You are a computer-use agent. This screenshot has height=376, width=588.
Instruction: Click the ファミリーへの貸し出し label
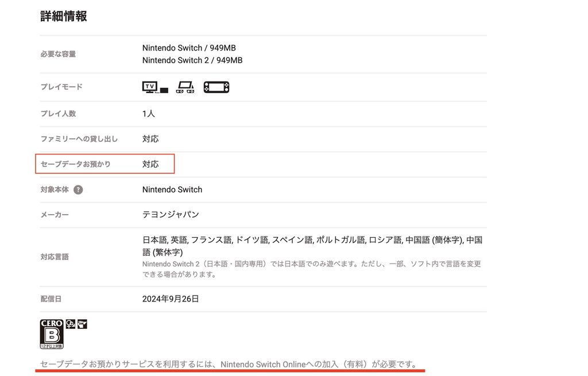79,139
